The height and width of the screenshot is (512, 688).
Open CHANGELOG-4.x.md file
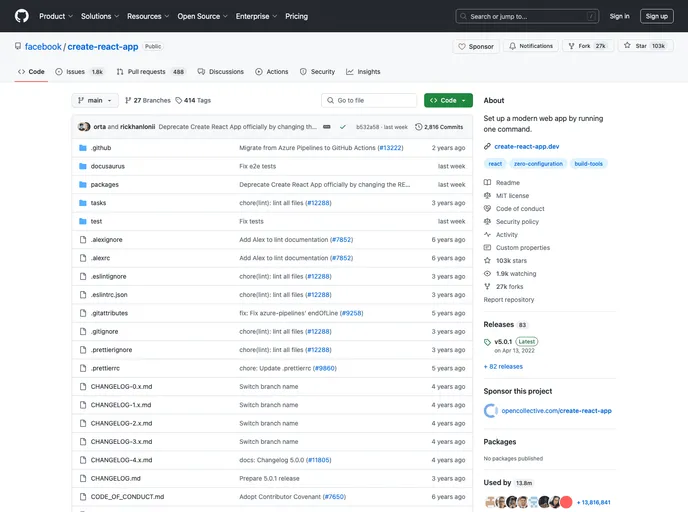point(122,460)
